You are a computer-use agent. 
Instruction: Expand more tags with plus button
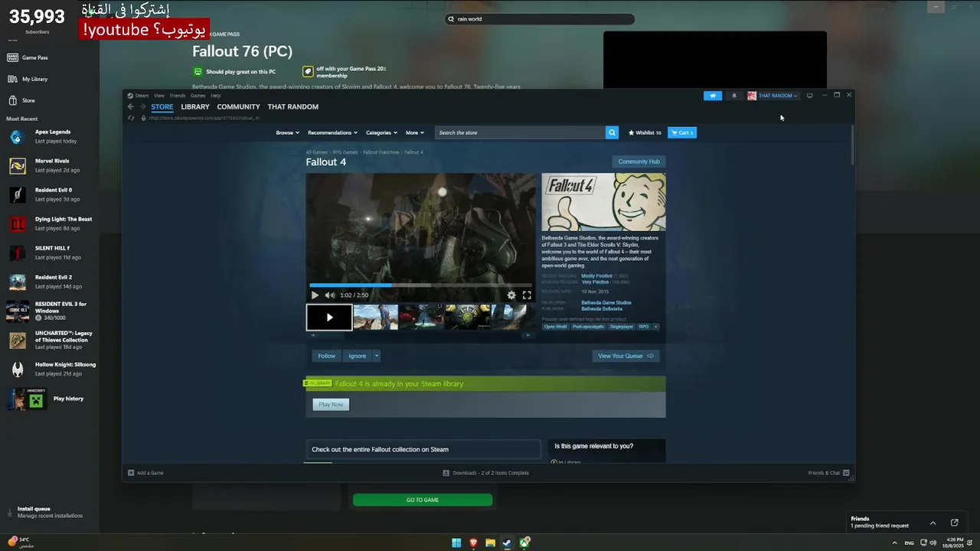pos(655,327)
